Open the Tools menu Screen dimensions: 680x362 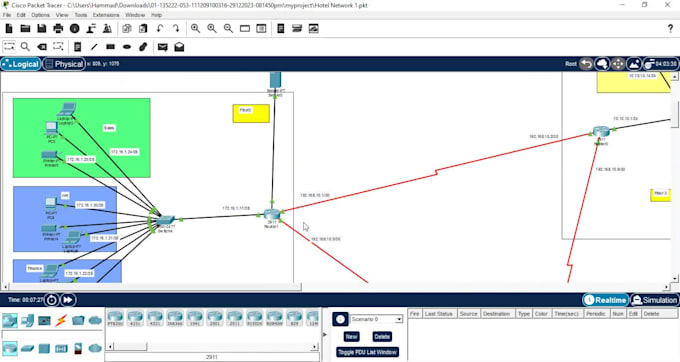pos(81,15)
